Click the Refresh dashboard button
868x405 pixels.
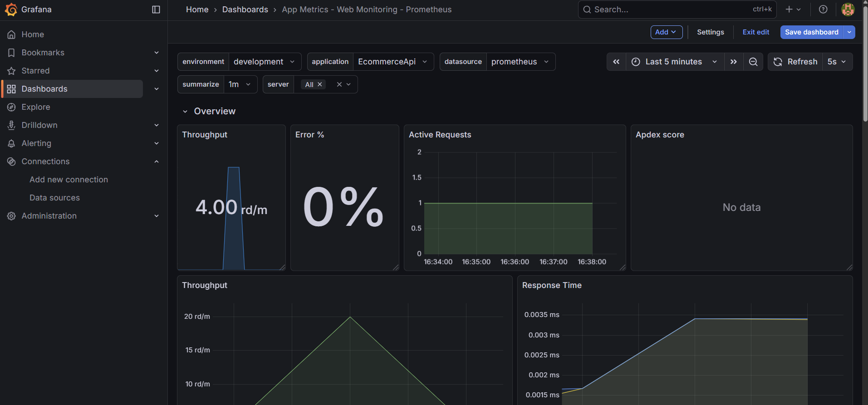point(795,62)
